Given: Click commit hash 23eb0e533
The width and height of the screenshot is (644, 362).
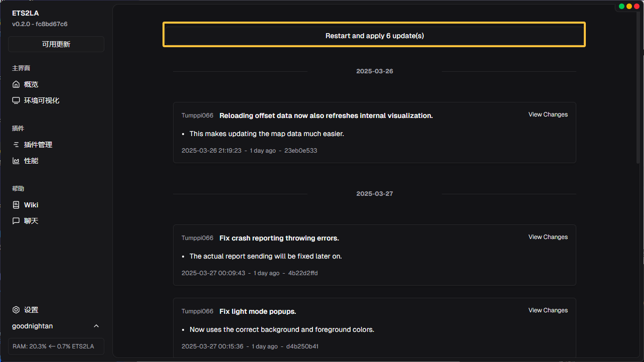Looking at the screenshot, I should 301,151.
